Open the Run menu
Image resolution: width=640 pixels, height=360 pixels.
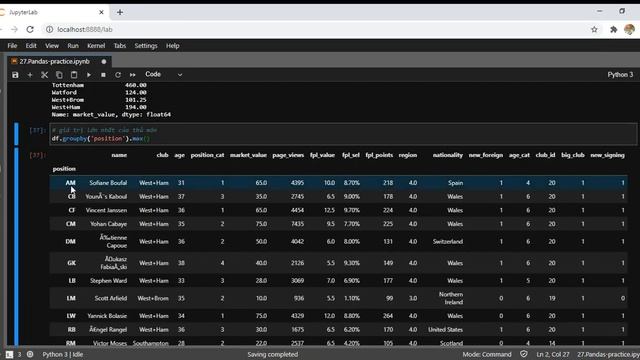click(73, 46)
